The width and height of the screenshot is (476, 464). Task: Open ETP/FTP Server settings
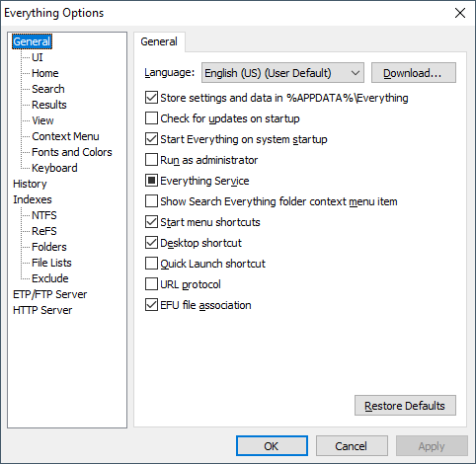pyautogui.click(x=50, y=294)
